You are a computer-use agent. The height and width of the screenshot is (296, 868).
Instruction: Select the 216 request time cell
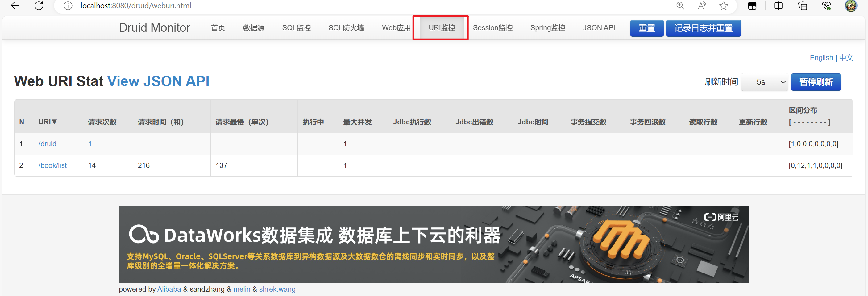172,165
